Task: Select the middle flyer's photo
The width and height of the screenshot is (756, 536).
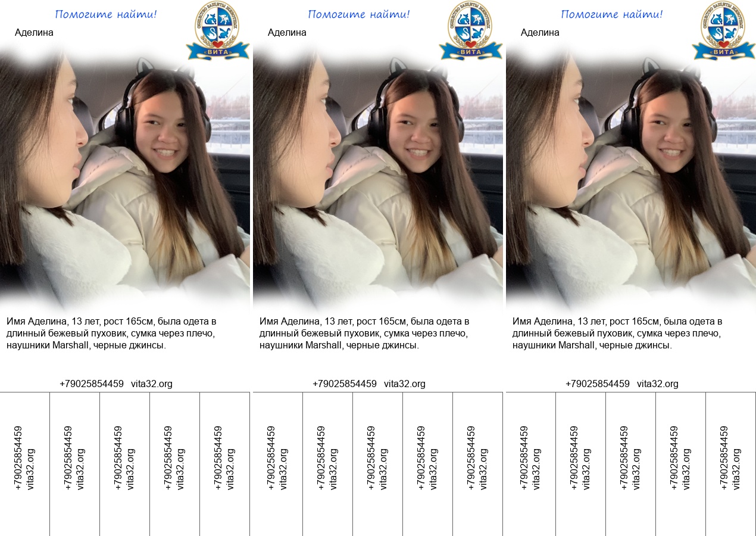Action: [x=378, y=179]
